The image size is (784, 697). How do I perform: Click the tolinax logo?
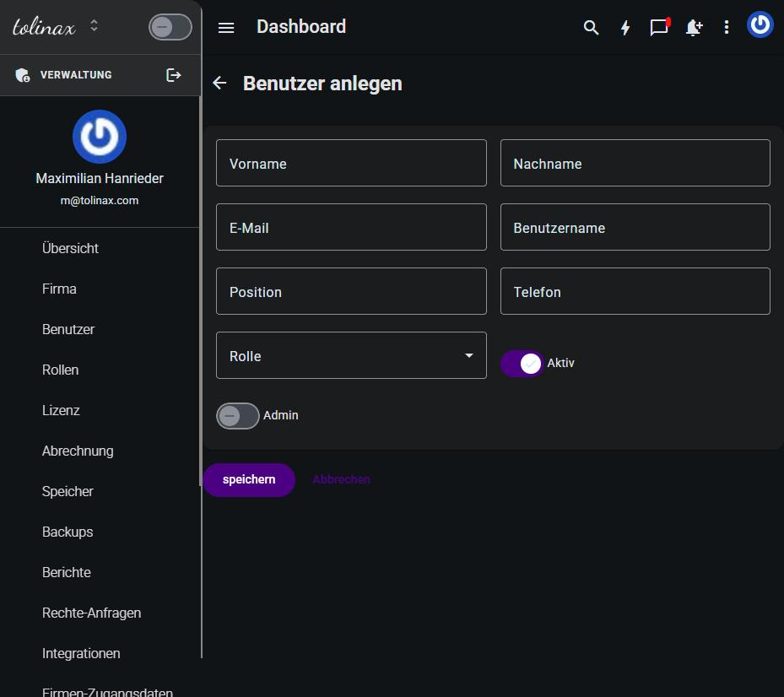(x=44, y=27)
